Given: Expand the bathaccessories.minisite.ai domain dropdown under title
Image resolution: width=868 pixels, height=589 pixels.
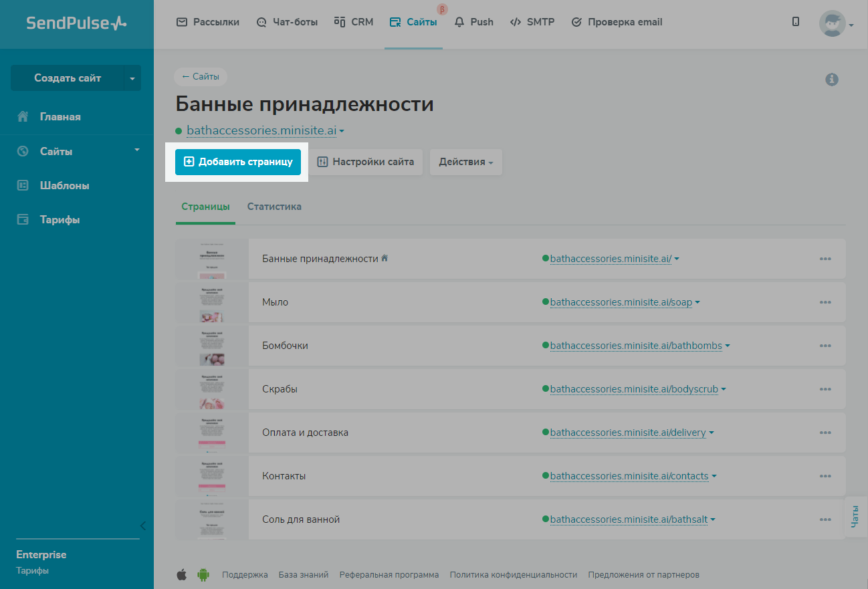Looking at the screenshot, I should point(342,131).
